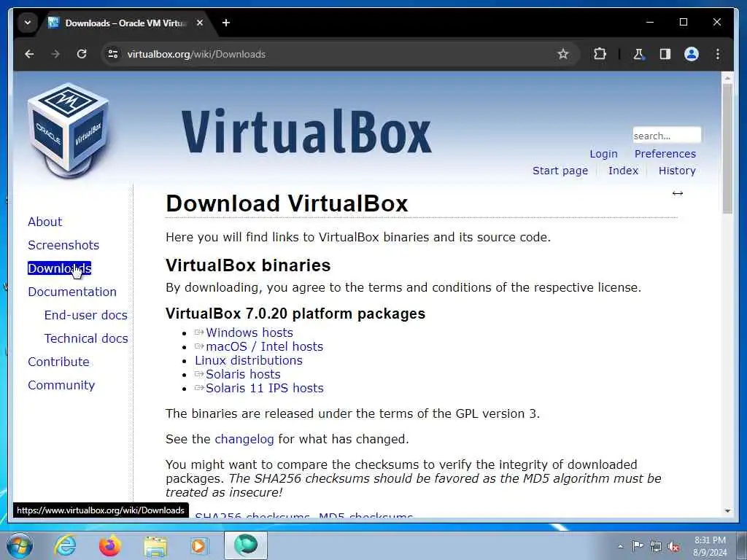Download the Windows hosts package
The image size is (747, 560).
coord(249,332)
